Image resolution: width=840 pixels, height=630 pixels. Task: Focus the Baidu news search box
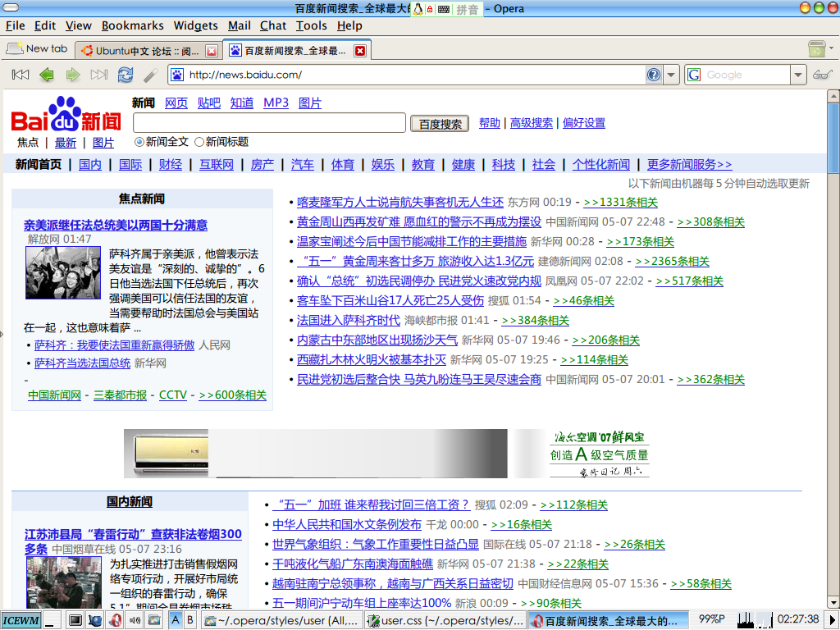point(269,123)
